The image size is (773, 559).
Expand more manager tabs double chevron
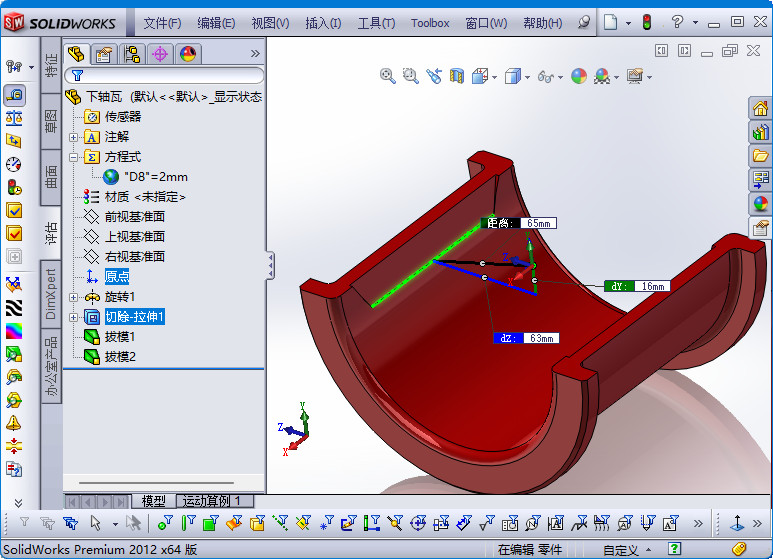click(255, 53)
